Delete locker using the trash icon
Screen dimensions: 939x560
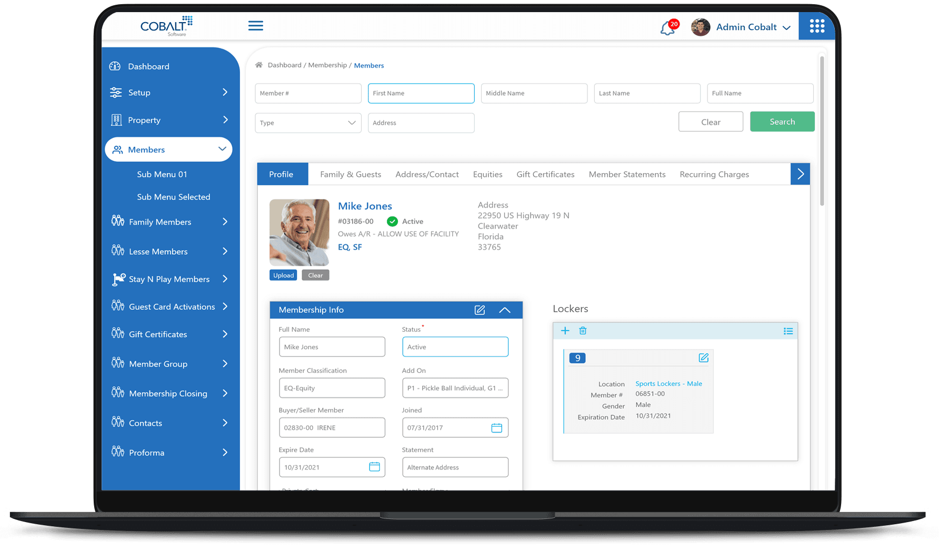583,331
